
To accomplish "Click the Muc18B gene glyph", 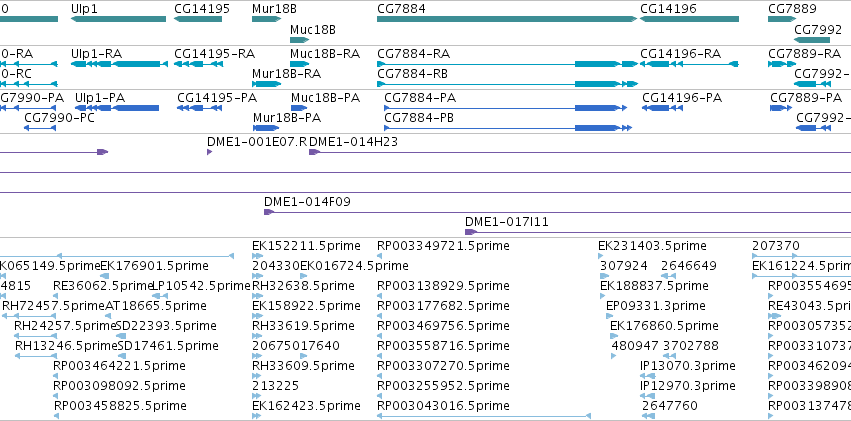I will [300, 40].
